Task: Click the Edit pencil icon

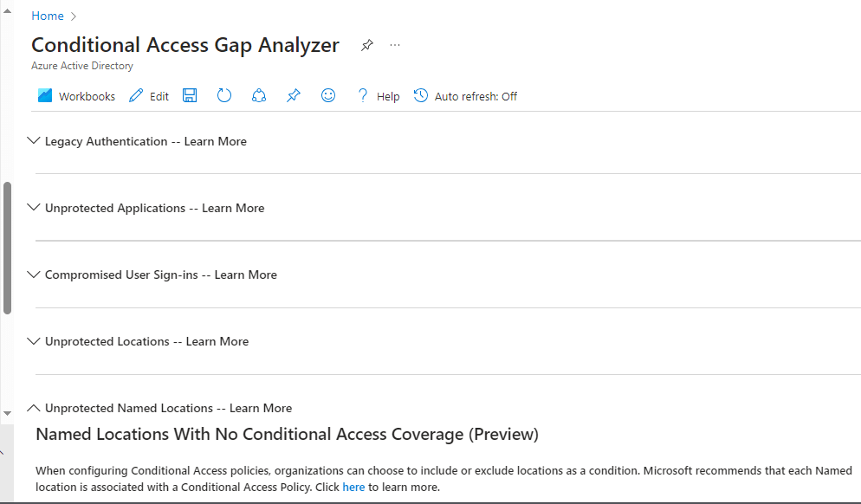Action: pos(136,96)
